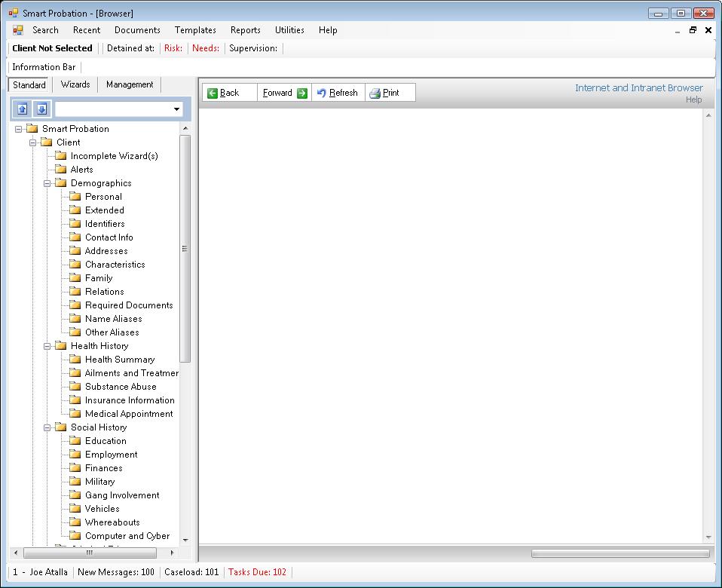Open the Recent menu
The image size is (722, 588).
[87, 30]
